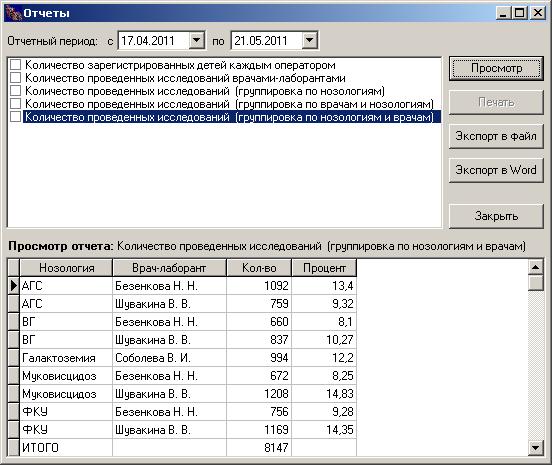Image resolution: width=552 pixels, height=465 pixels.
Task: Select cell with percent 9,32
Action: [x=324, y=303]
